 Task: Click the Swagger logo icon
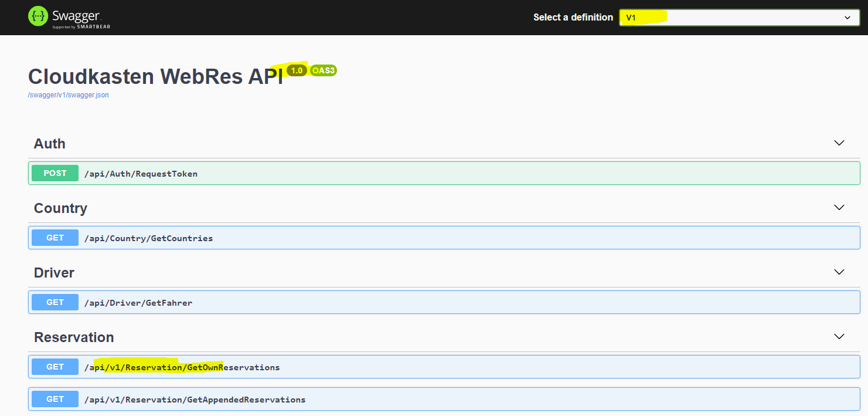pyautogui.click(x=37, y=16)
